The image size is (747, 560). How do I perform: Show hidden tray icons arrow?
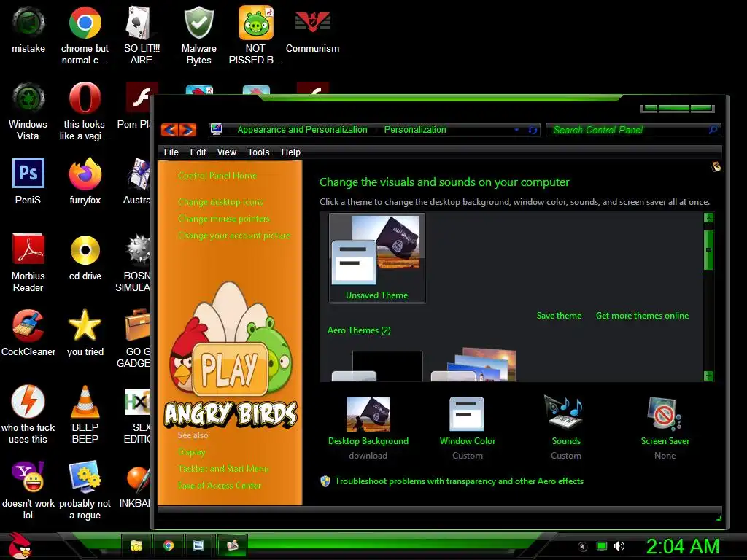point(583,547)
